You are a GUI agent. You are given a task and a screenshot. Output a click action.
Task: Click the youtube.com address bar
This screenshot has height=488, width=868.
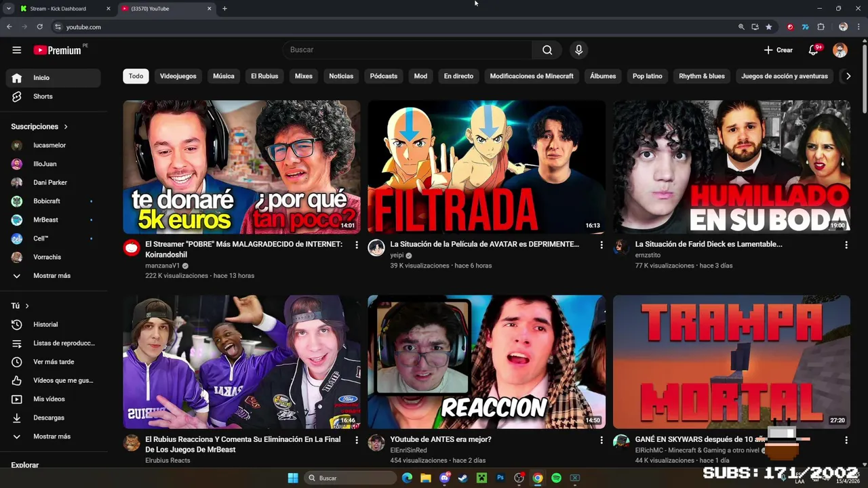pos(393,27)
